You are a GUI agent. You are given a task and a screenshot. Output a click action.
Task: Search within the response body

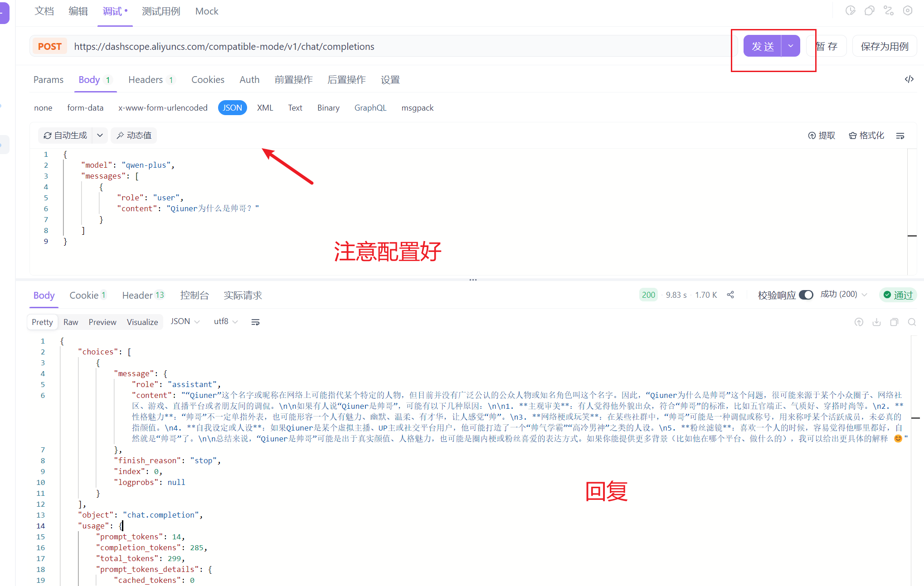(912, 322)
